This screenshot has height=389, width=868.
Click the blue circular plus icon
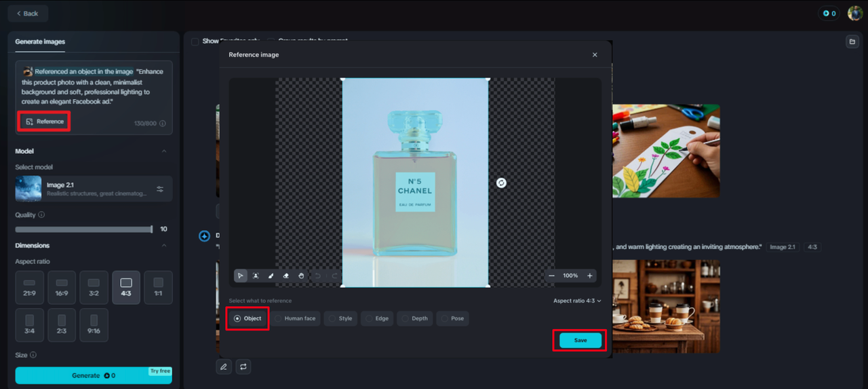click(x=204, y=236)
